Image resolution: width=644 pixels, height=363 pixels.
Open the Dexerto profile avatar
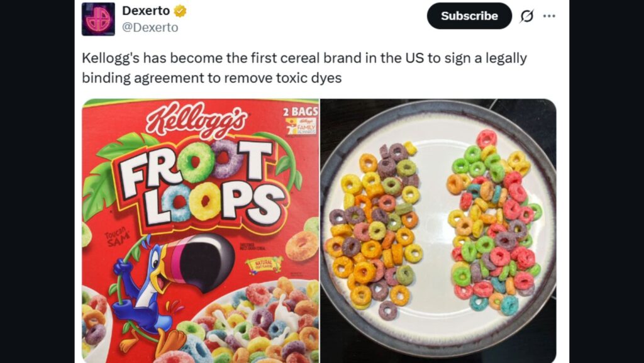coord(98,19)
